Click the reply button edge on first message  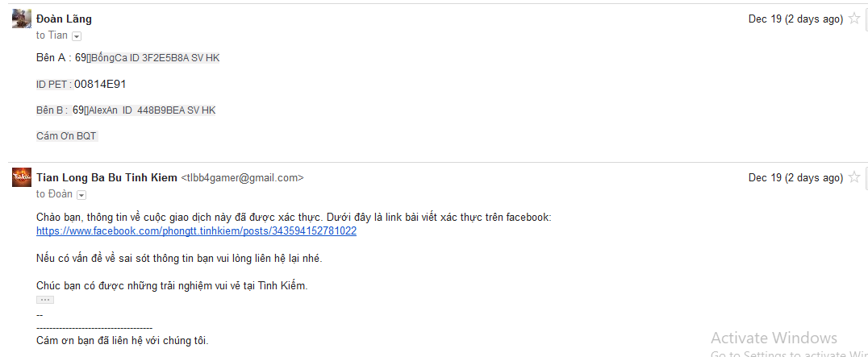866,19
